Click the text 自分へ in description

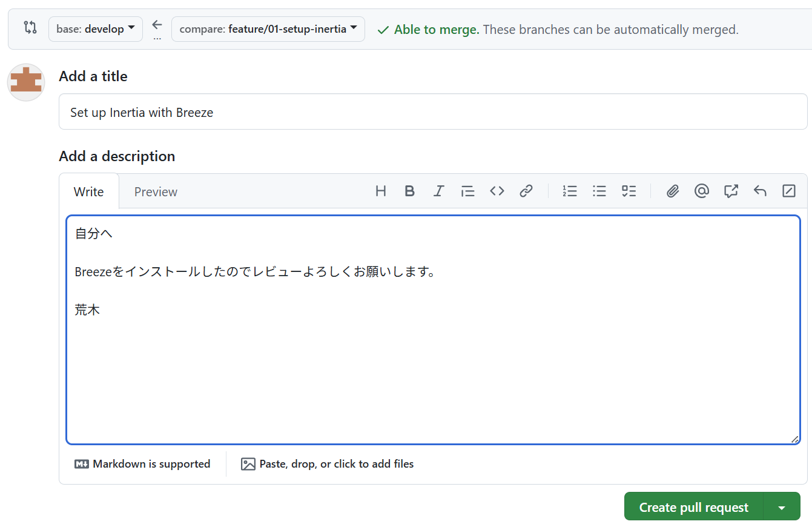coord(93,233)
